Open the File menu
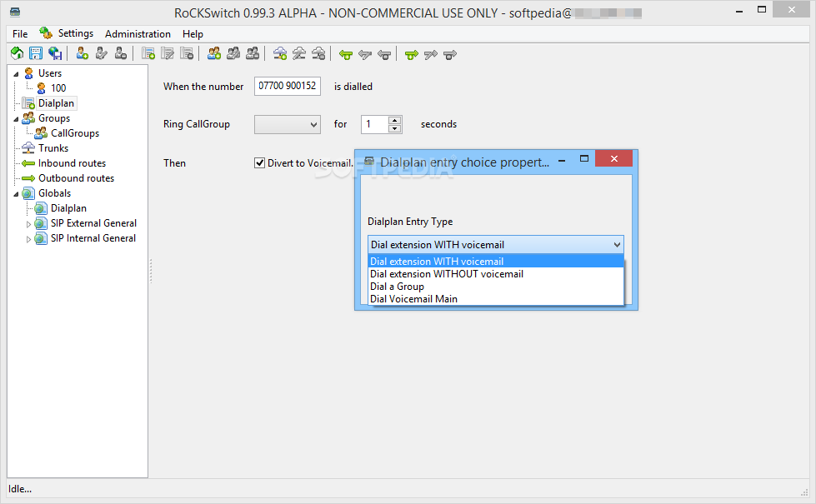Screen dimensions: 816x504 pyautogui.click(x=20, y=34)
